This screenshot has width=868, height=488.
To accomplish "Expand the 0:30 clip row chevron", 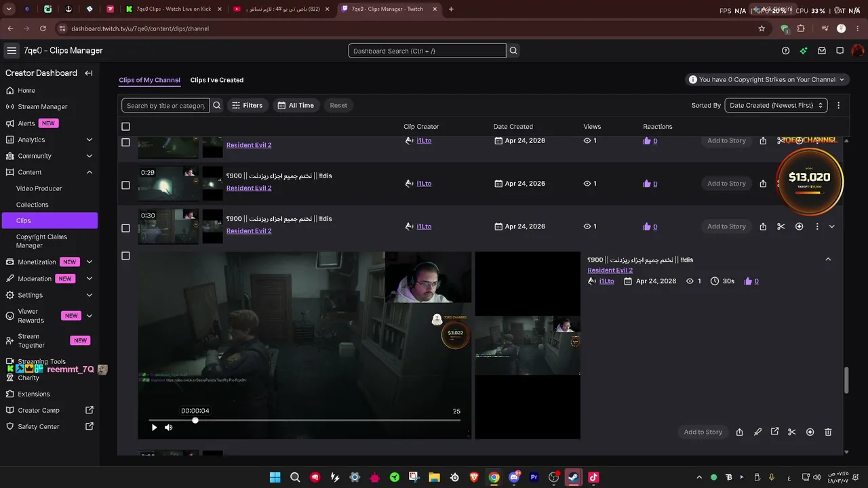I will click(x=832, y=226).
